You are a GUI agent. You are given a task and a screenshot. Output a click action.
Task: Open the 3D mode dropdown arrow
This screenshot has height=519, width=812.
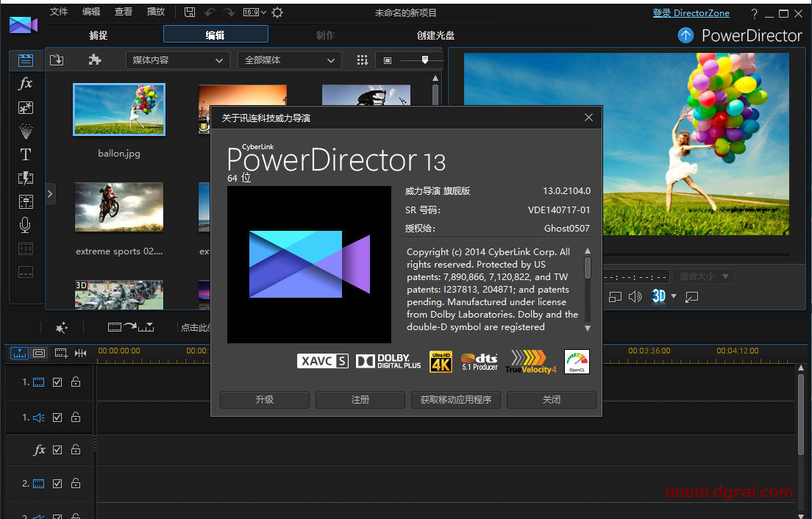point(674,296)
